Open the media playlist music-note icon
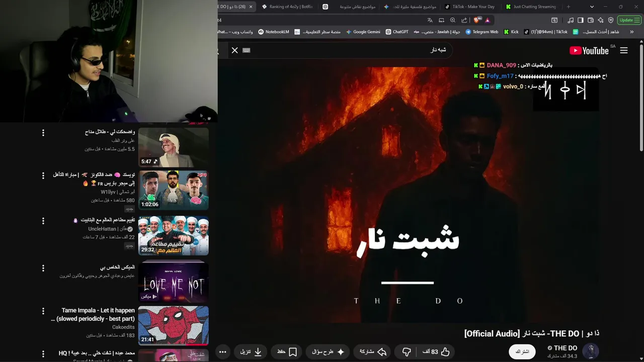 [x=571, y=20]
